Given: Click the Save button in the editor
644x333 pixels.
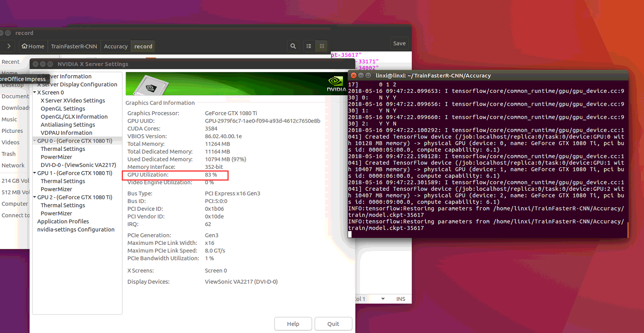Looking at the screenshot, I should (399, 43).
